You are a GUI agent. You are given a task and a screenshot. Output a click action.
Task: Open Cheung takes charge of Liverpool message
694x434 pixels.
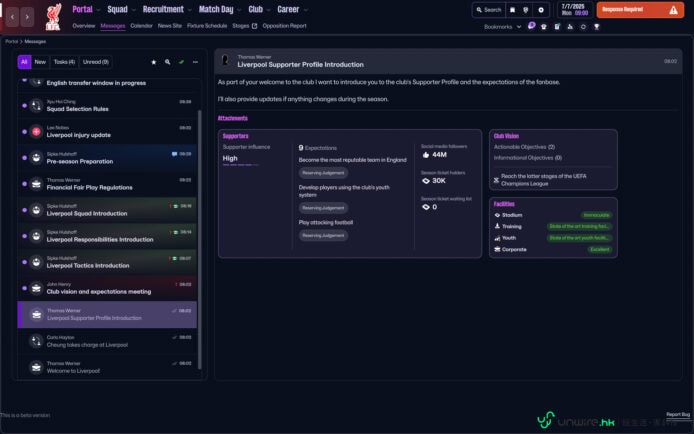(107, 341)
